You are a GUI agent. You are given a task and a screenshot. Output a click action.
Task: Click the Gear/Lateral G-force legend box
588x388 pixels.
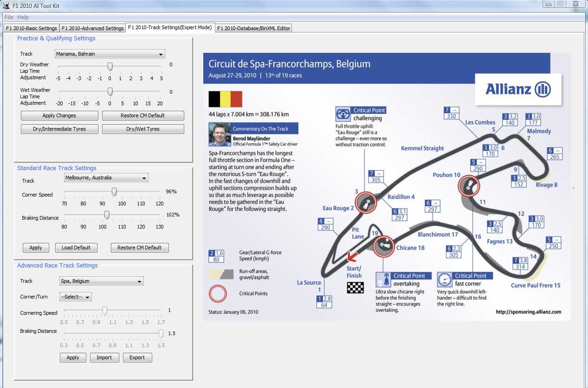point(217,256)
